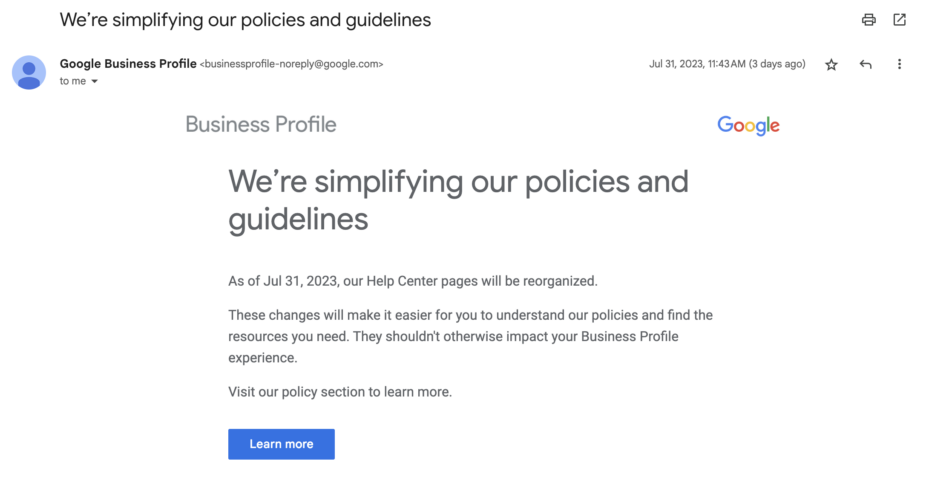
Task: Star this Google Business Profile email
Action: tap(832, 64)
